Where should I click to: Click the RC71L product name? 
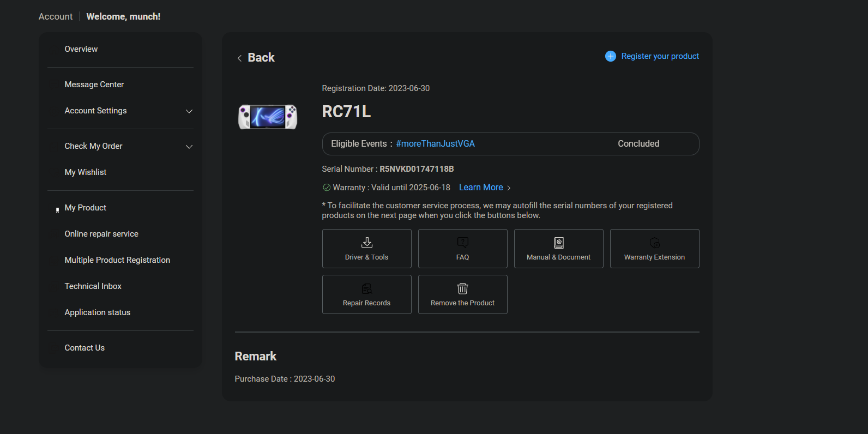click(x=346, y=112)
